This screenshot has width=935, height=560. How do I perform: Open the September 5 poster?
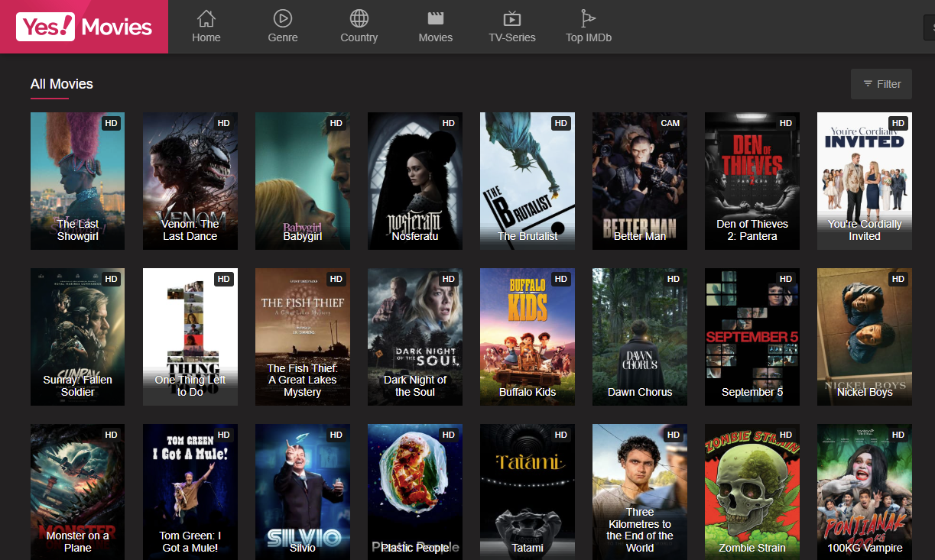click(x=752, y=337)
